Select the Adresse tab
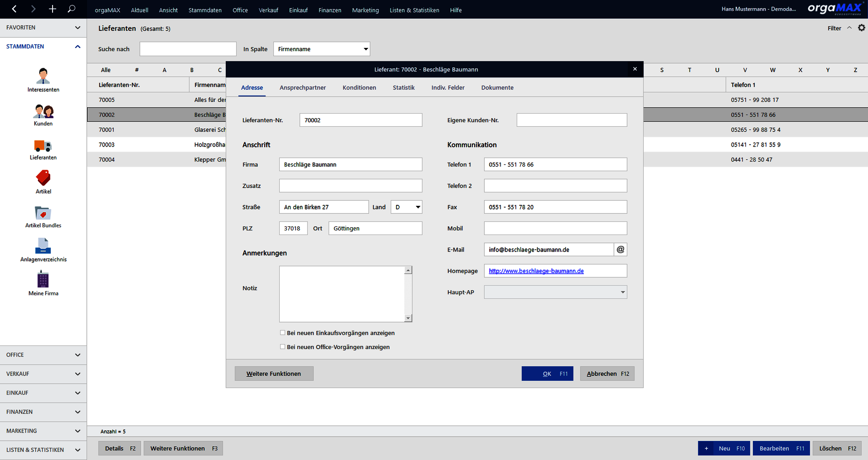 tap(252, 88)
